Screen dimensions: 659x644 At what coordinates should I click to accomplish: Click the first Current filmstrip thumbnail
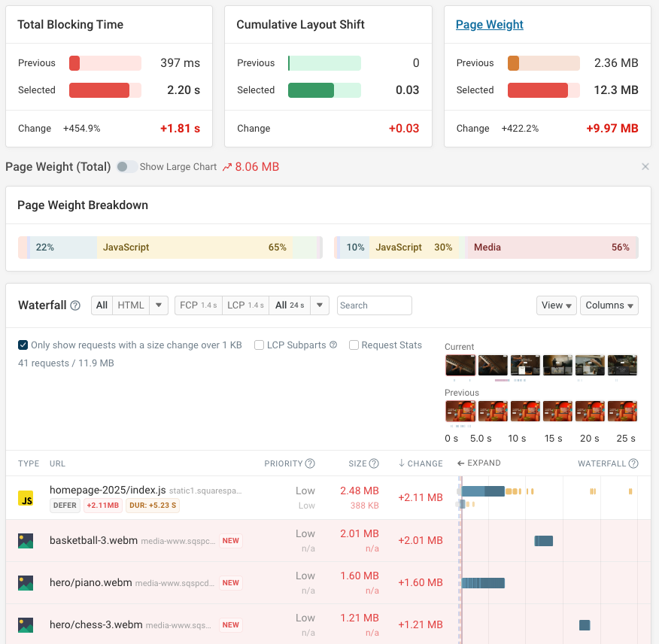[x=460, y=365]
